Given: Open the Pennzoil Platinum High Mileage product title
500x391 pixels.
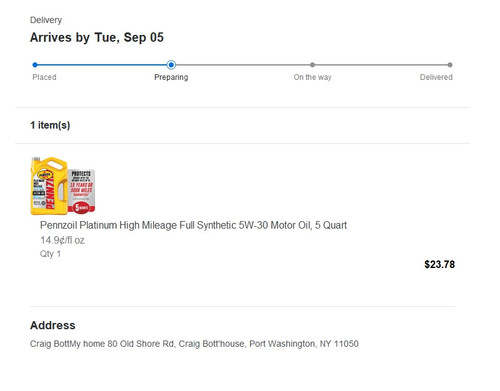Looking at the screenshot, I should tap(193, 225).
